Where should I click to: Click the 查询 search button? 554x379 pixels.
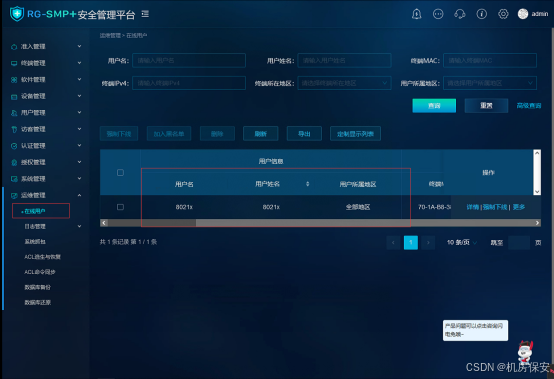pos(434,106)
